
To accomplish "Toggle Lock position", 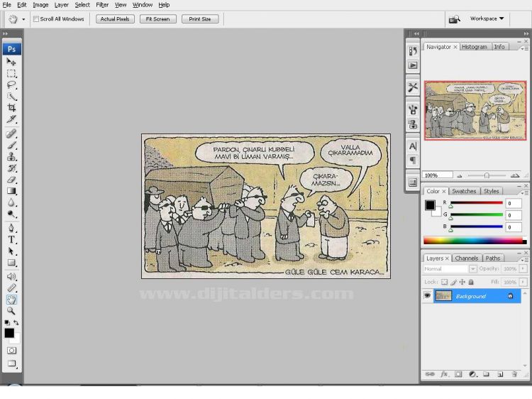I will pyautogui.click(x=462, y=282).
